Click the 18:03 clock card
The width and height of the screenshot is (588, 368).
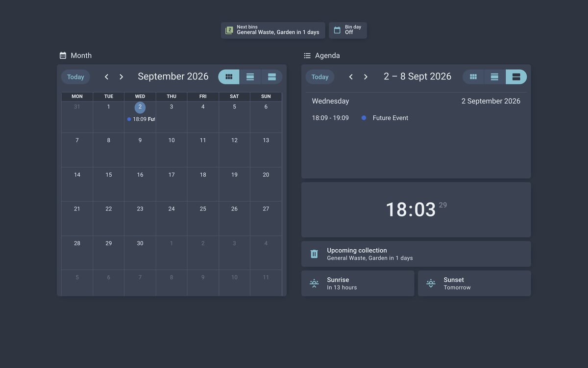pos(416,210)
